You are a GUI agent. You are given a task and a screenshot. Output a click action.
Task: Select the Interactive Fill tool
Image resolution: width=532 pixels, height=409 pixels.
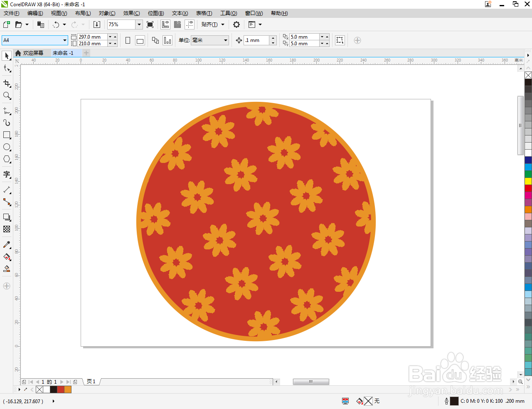(x=7, y=256)
